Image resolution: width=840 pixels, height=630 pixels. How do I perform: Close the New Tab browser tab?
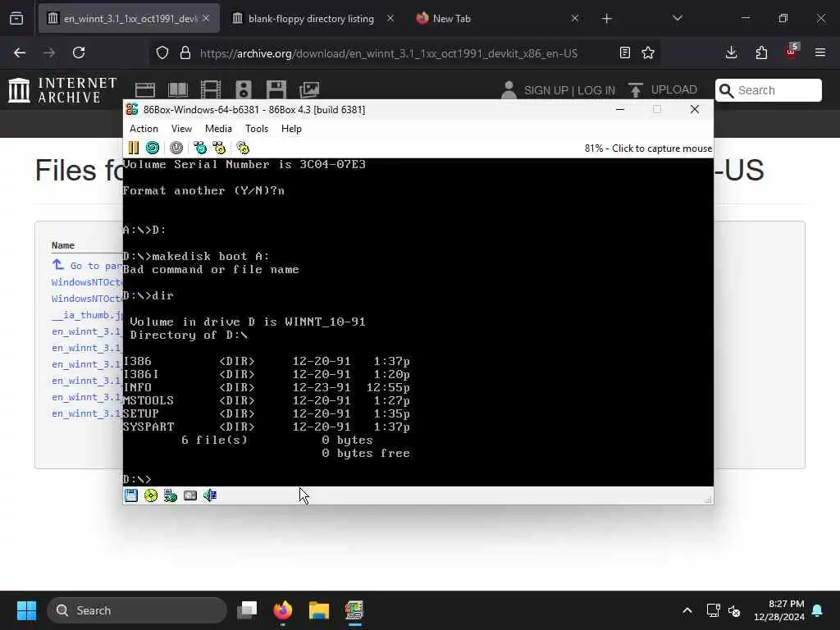[x=575, y=19]
